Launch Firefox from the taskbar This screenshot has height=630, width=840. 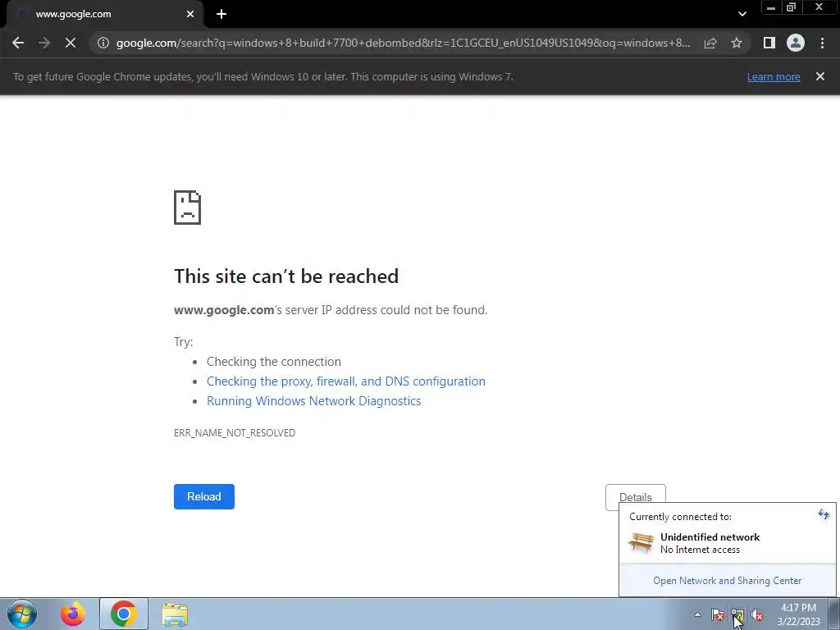73,614
